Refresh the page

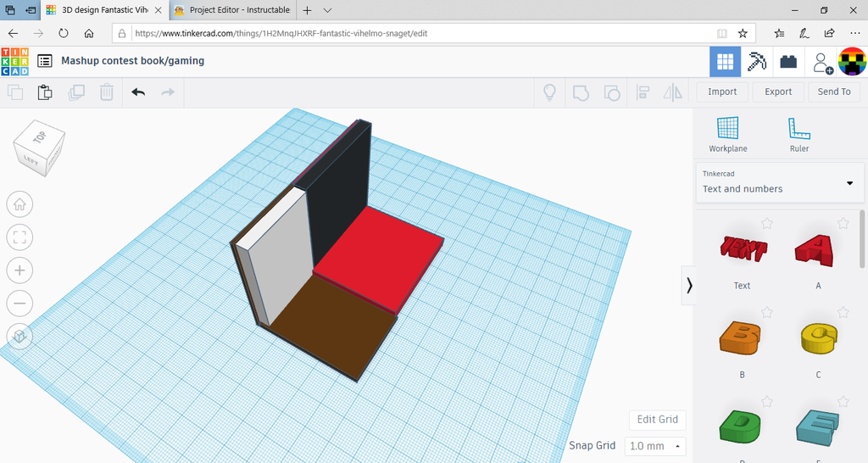[x=63, y=33]
